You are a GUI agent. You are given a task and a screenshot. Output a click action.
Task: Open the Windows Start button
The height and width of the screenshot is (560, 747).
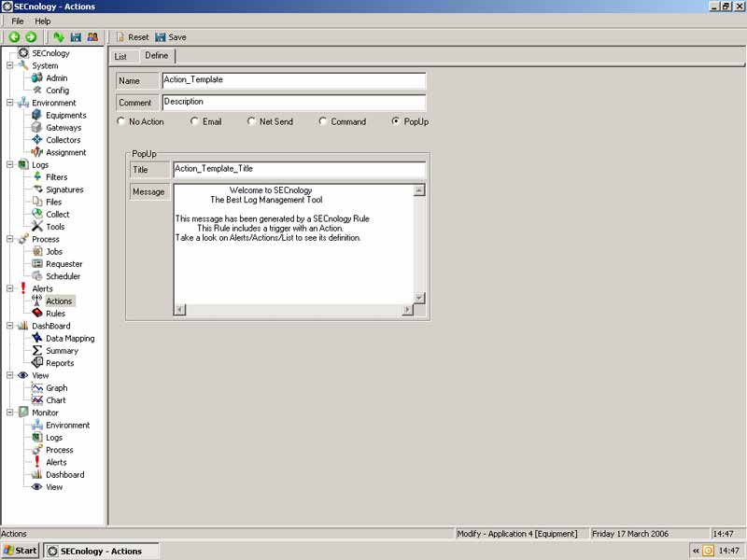(20, 551)
